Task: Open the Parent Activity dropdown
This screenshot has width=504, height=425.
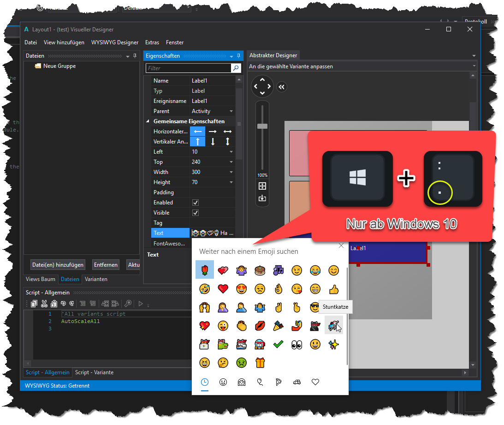Action: point(231,111)
